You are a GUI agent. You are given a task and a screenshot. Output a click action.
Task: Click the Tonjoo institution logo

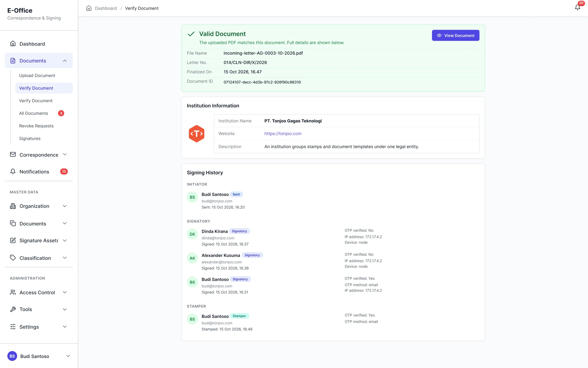pos(197,134)
